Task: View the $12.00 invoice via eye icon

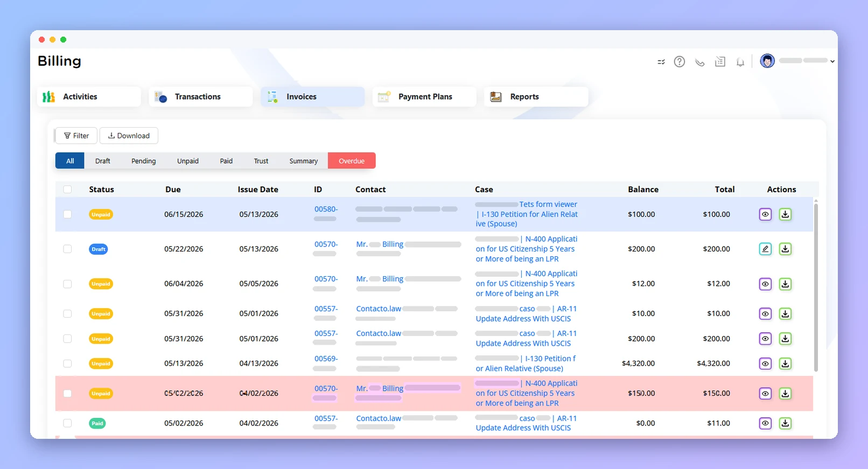Action: click(x=765, y=284)
